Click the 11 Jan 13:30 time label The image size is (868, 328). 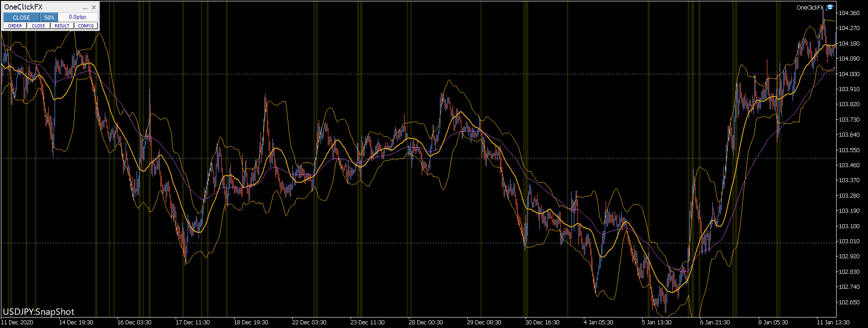pyautogui.click(x=833, y=322)
